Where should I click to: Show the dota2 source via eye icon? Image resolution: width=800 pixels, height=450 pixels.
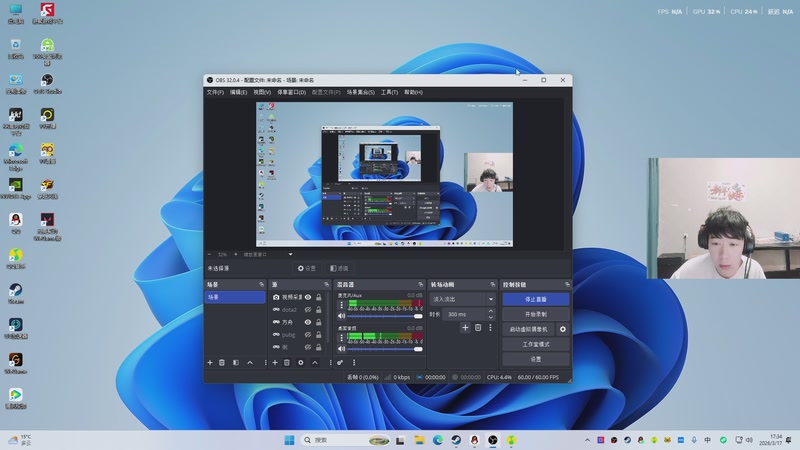pos(308,310)
